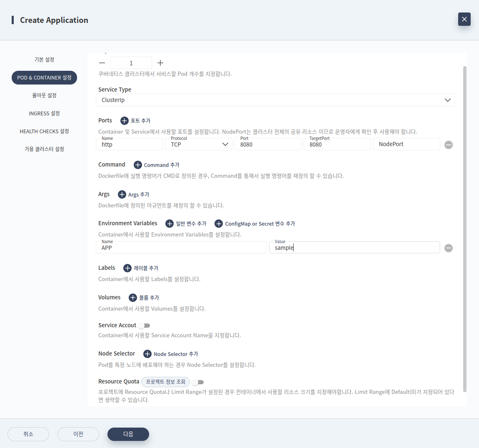
Task: Close the Create Application dialog
Action: point(464,19)
